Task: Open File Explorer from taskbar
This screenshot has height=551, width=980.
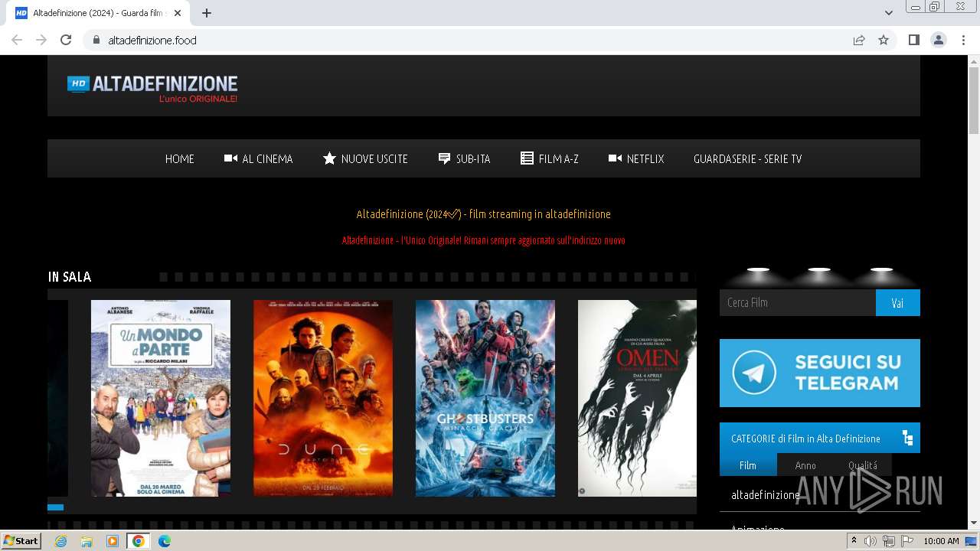Action: pos(87,541)
